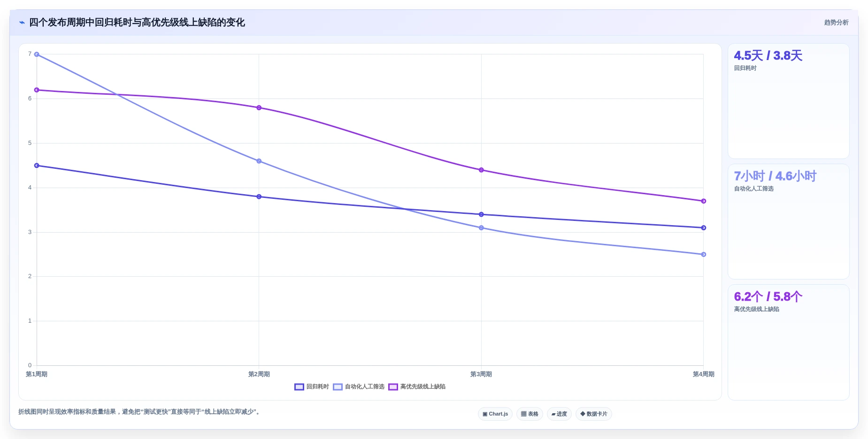Toggle the 自动化人工筛选 legend color swatch
This screenshot has height=439, width=868.
(338, 387)
